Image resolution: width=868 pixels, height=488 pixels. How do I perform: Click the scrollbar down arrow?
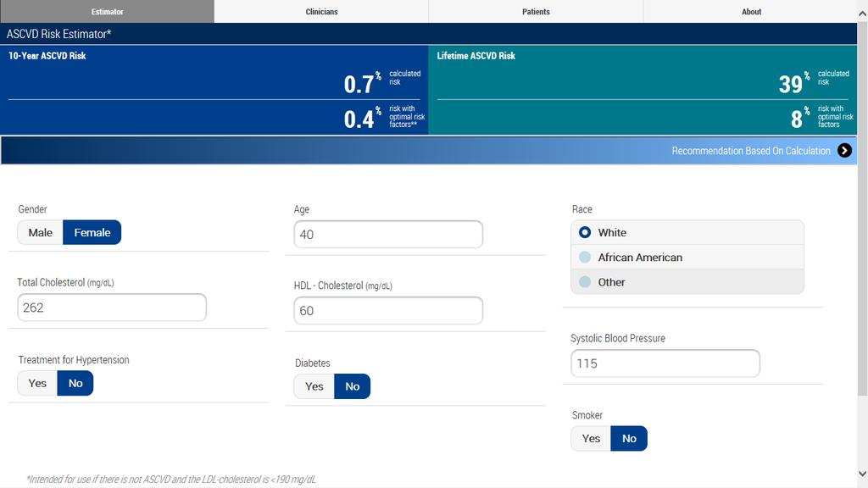click(862, 474)
